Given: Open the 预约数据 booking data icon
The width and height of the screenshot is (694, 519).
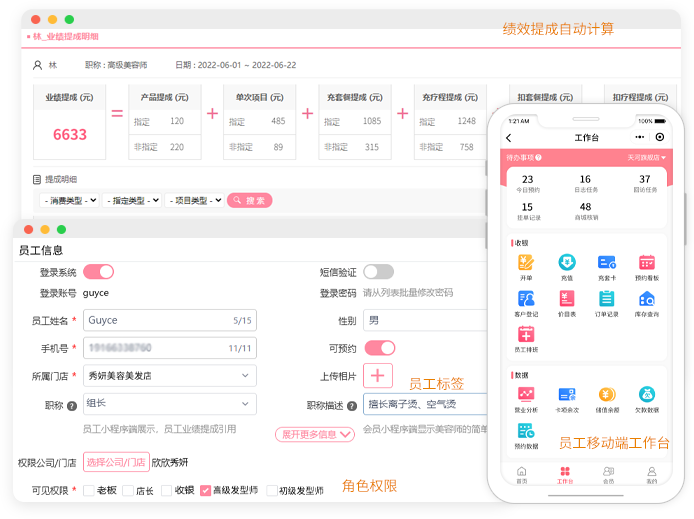Looking at the screenshot, I should pyautogui.click(x=526, y=430).
